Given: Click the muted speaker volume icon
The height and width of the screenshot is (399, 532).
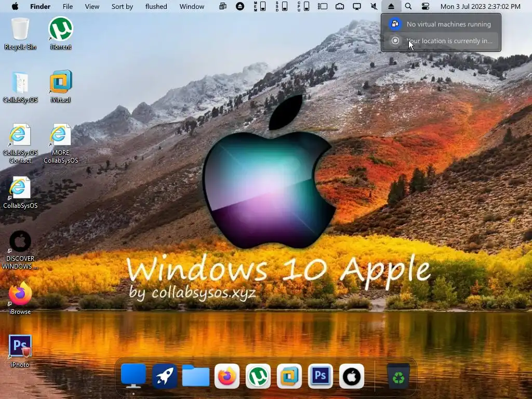Looking at the screenshot, I should pyautogui.click(x=374, y=6).
